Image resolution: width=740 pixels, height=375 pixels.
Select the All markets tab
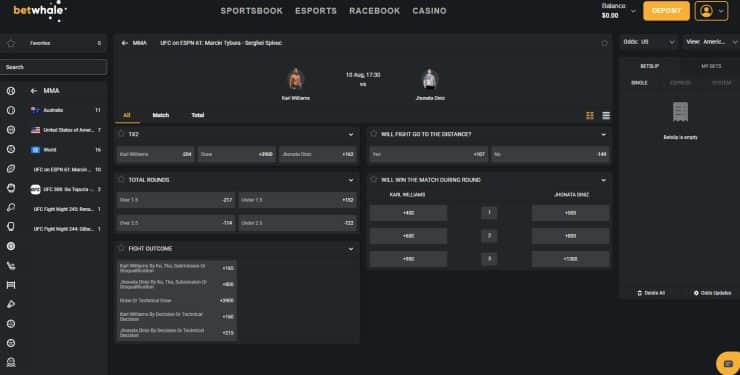[127, 116]
